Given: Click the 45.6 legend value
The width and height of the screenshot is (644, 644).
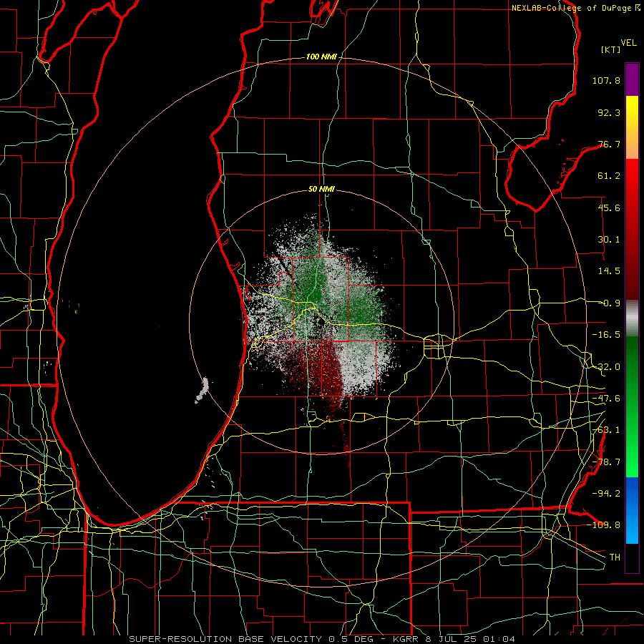Looking at the screenshot, I should [x=609, y=208].
